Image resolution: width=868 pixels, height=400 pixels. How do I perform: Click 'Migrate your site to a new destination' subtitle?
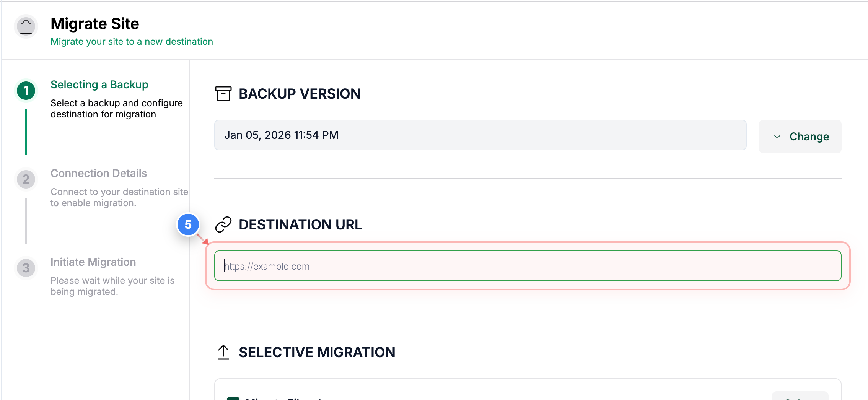coord(132,42)
